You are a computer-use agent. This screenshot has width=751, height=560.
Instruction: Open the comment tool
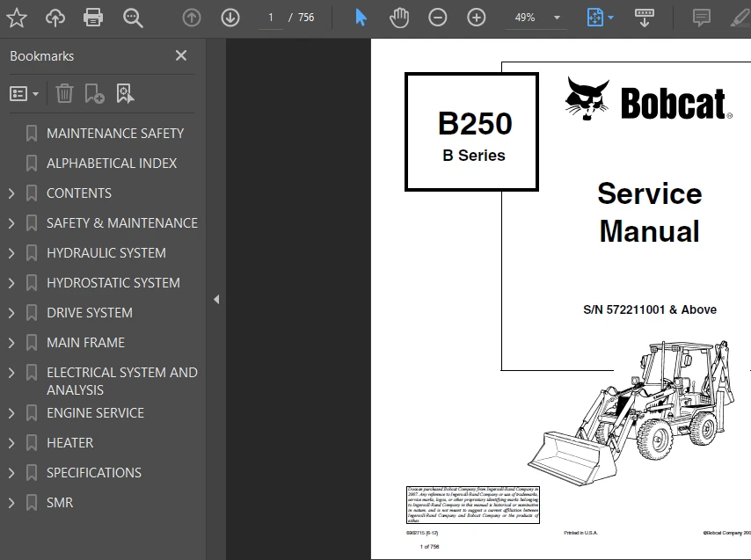[699, 17]
